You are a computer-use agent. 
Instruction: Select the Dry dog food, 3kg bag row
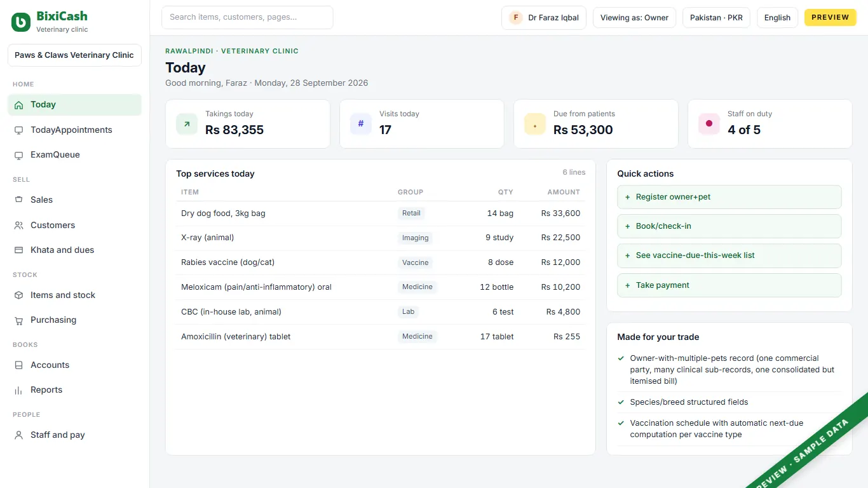(x=381, y=213)
